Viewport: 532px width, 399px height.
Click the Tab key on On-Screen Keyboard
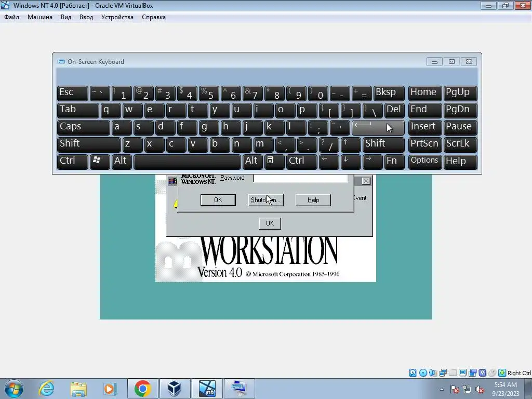click(x=78, y=110)
